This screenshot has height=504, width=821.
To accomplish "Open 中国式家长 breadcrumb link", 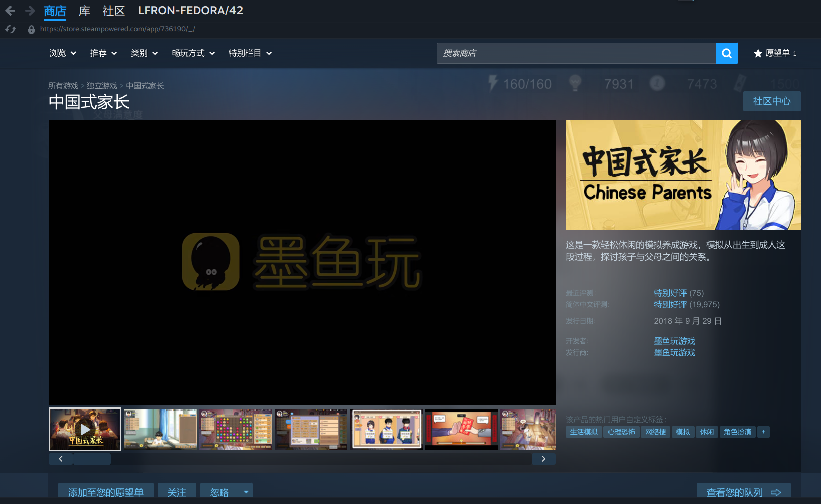I will pos(145,86).
